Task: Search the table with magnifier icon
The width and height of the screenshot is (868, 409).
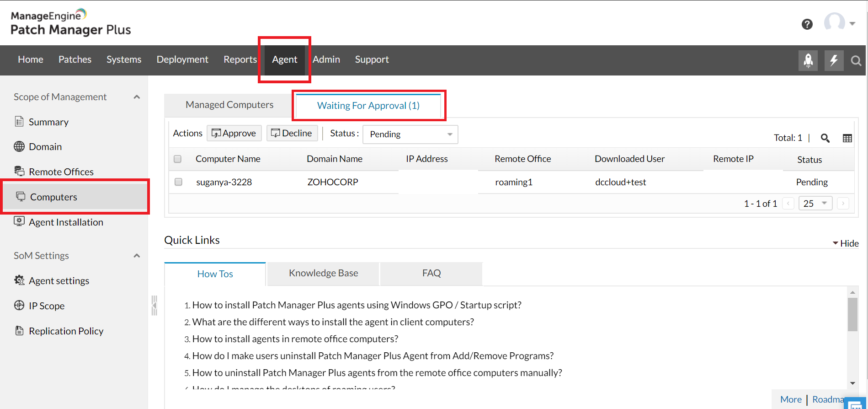Action: (x=825, y=138)
